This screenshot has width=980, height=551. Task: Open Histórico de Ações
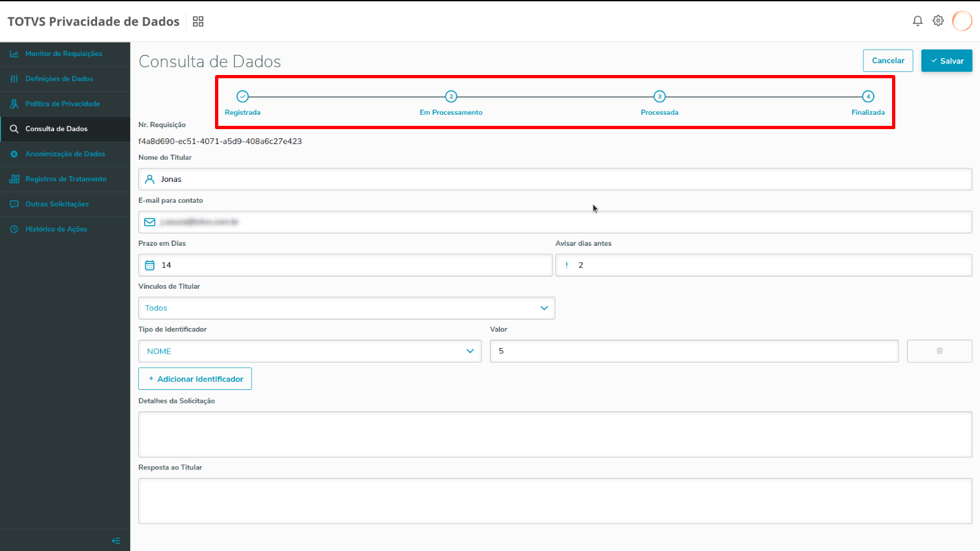[65, 229]
